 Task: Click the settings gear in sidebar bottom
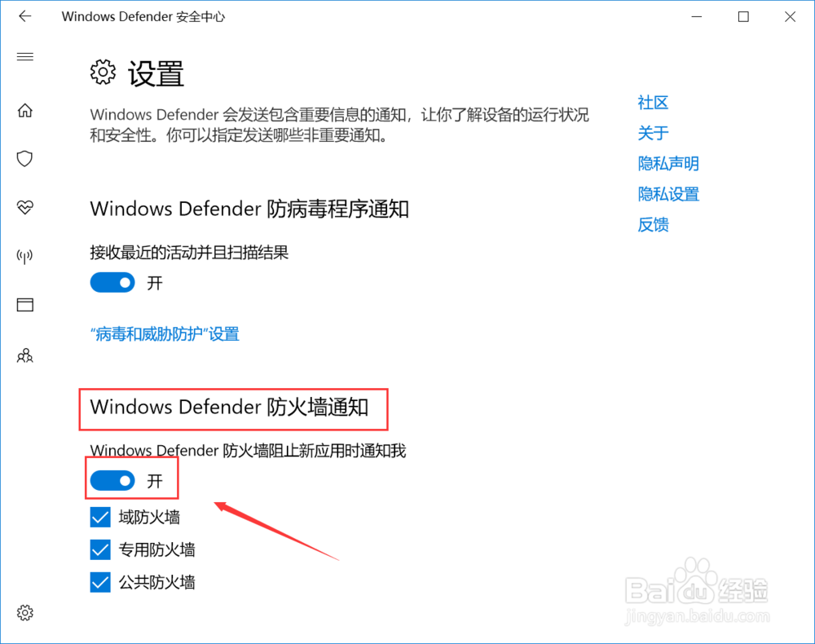(25, 613)
